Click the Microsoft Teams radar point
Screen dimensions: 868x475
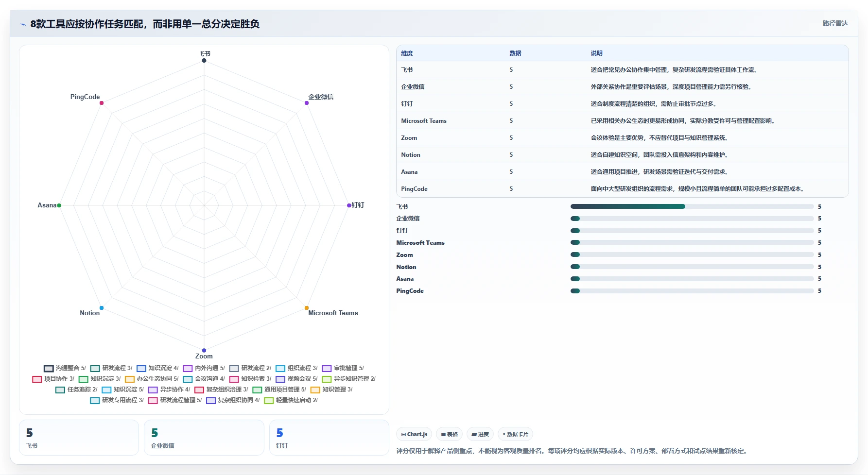[307, 308]
